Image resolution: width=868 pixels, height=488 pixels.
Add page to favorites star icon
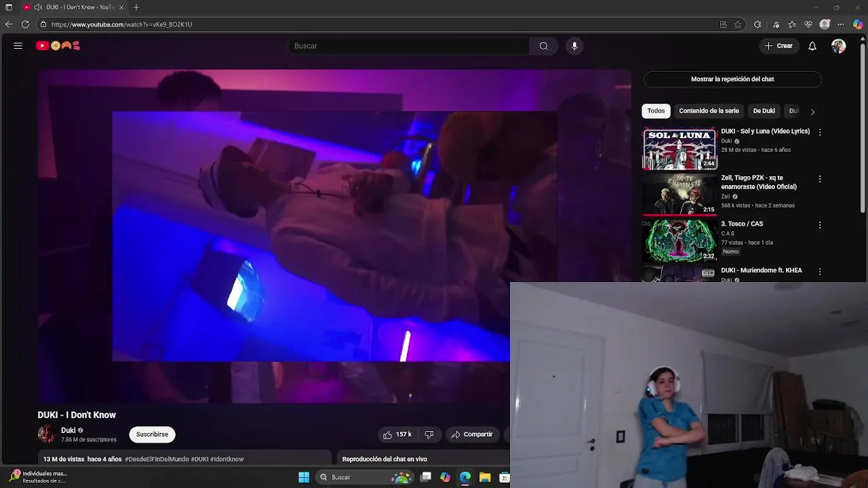tap(738, 24)
